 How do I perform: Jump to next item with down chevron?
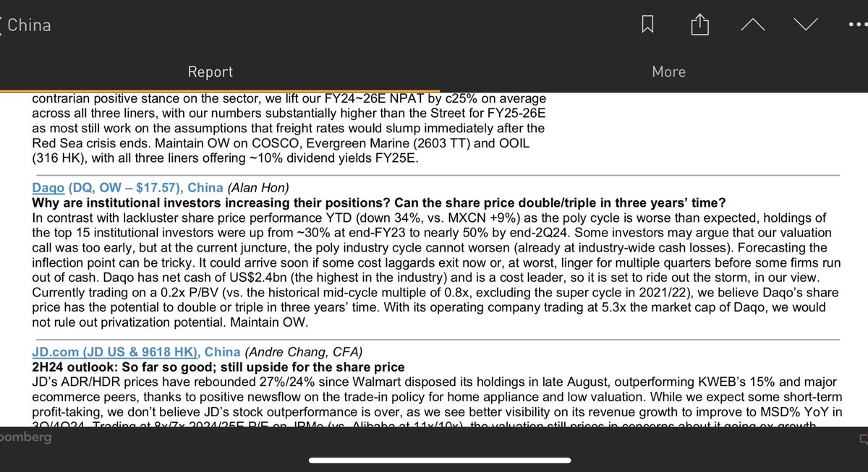click(804, 25)
